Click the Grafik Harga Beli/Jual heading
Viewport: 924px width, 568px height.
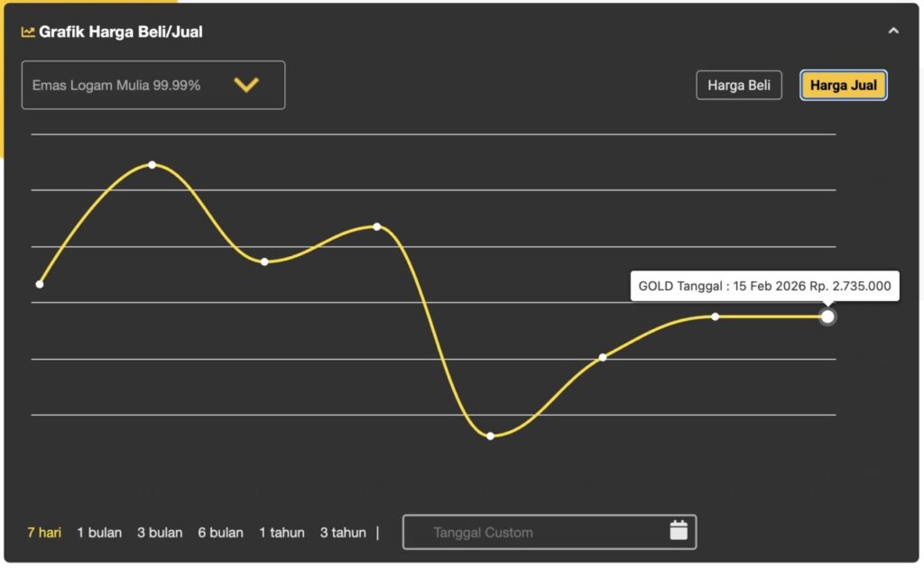120,32
